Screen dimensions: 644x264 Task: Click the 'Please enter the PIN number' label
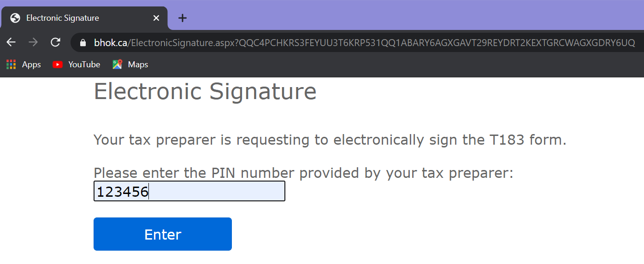[303, 173]
